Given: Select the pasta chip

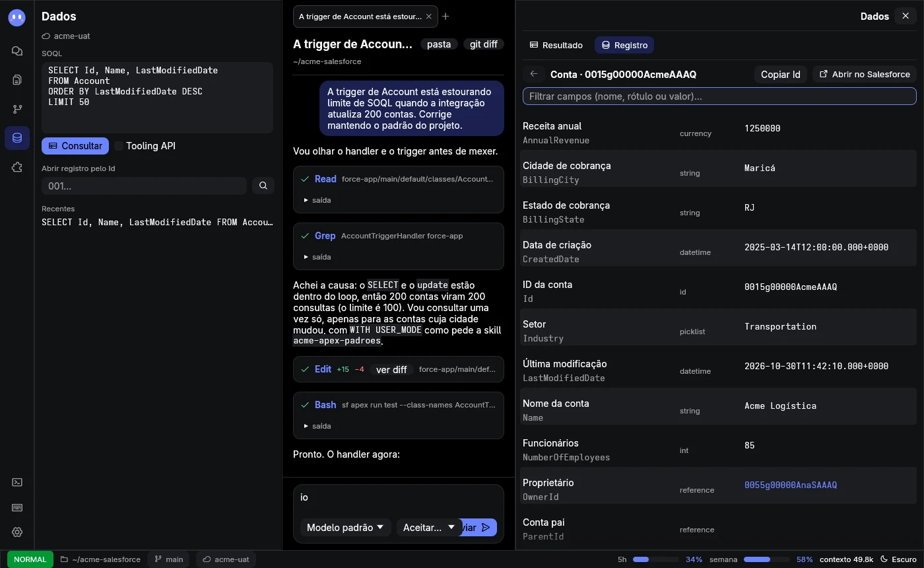Looking at the screenshot, I should tap(439, 44).
